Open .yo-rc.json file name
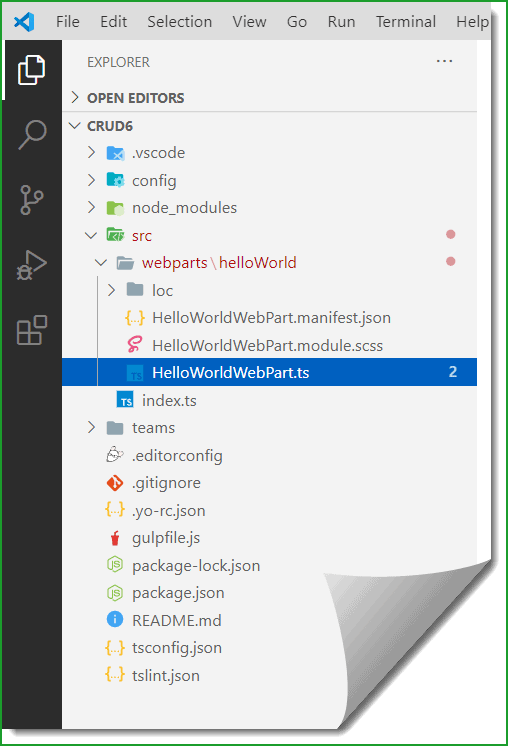 coord(168,511)
